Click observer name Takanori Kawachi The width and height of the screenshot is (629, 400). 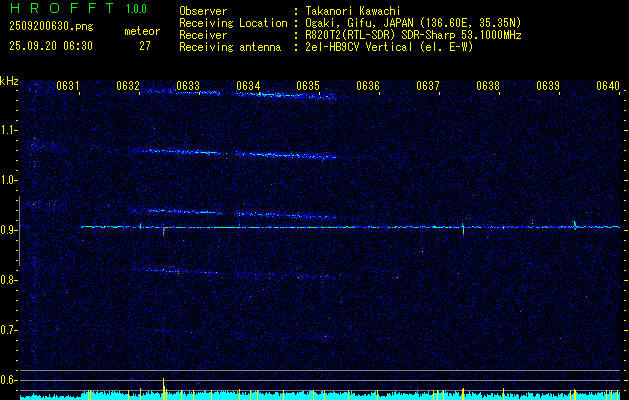tap(353, 11)
